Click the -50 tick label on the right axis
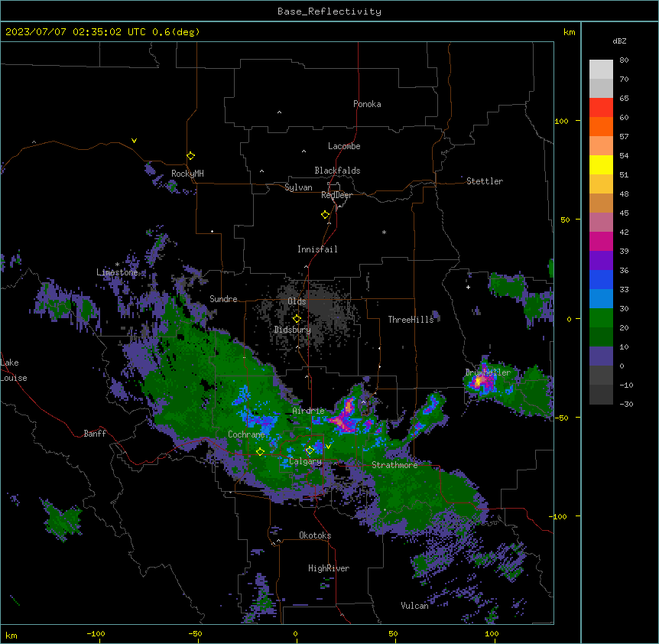Viewport: 659px width, 644px height. (561, 418)
